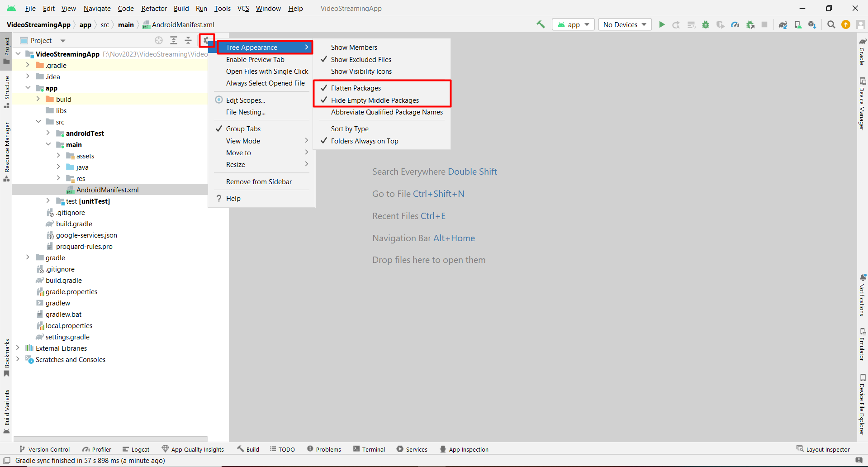The width and height of the screenshot is (868, 467).
Task: Open the app run configuration dropdown
Action: tap(573, 24)
